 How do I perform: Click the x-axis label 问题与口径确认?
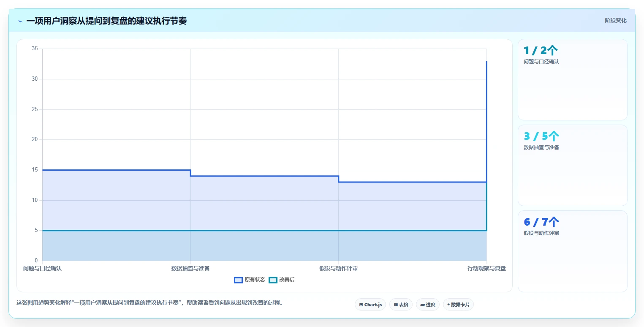(42, 268)
